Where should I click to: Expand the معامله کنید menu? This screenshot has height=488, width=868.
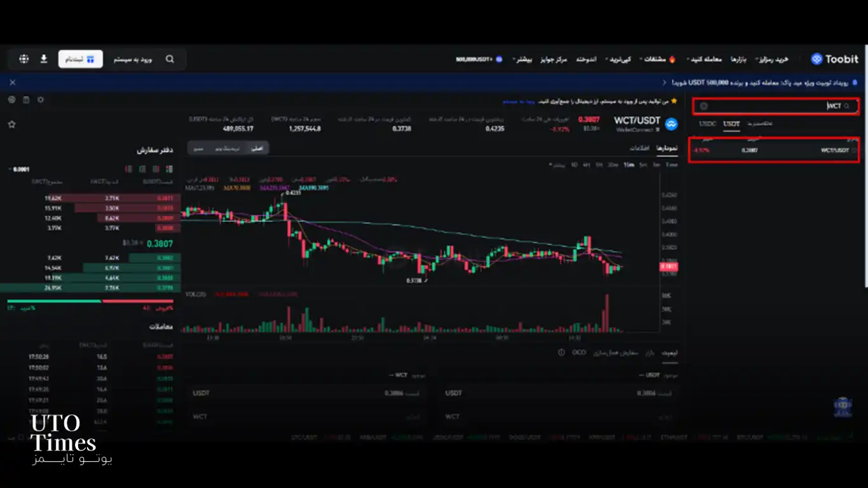[x=704, y=59]
